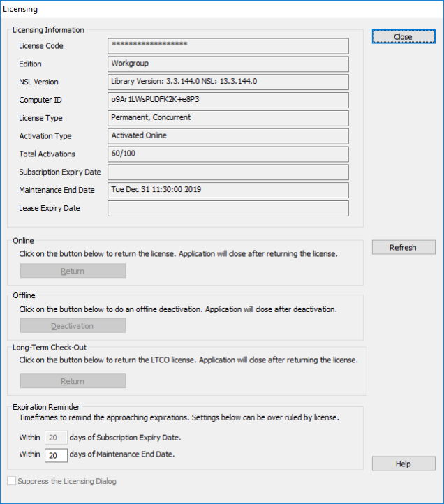The width and height of the screenshot is (444, 504).
Task: Click the Activation Type field
Action: (228, 136)
